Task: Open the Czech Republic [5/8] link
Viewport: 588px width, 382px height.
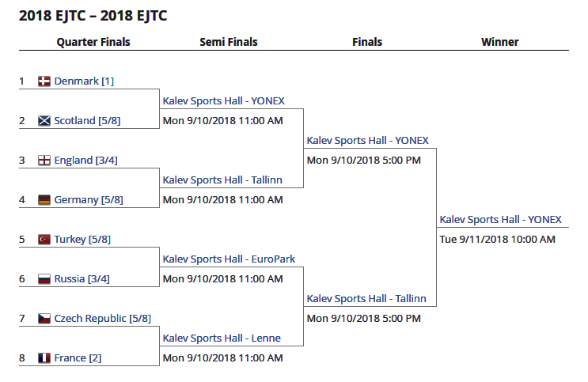Action: [102, 319]
